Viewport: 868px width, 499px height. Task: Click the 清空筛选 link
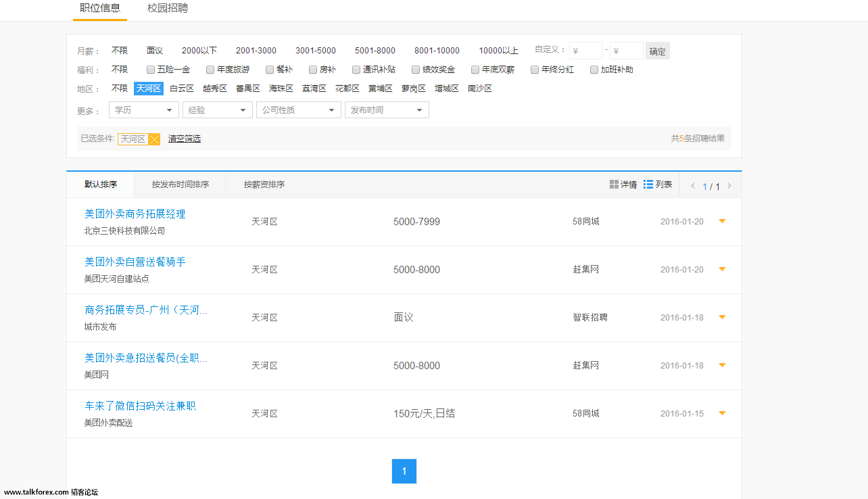point(185,139)
